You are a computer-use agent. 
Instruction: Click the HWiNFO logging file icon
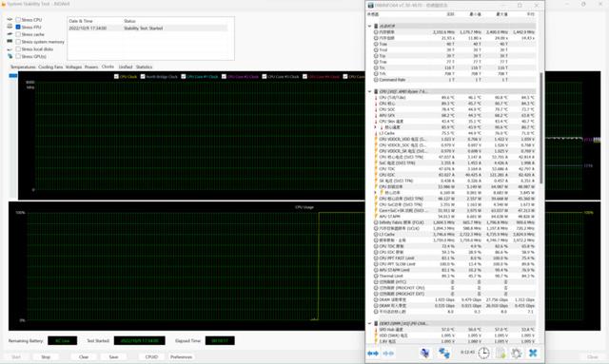(501, 354)
